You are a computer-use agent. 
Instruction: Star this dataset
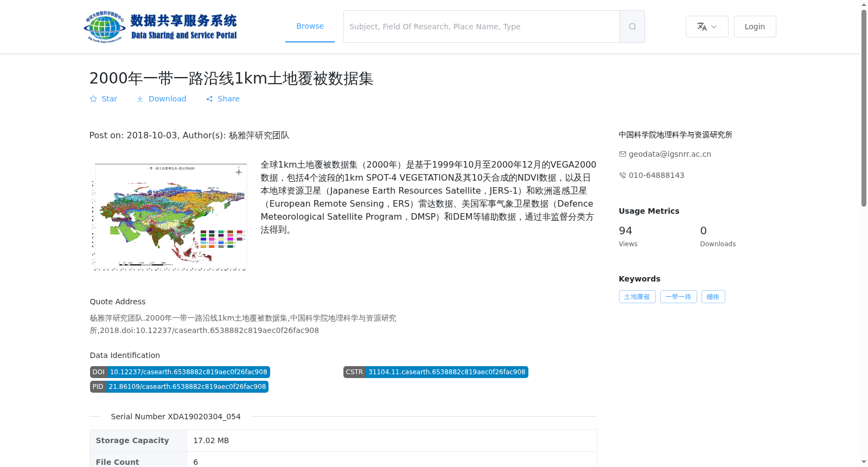click(103, 99)
